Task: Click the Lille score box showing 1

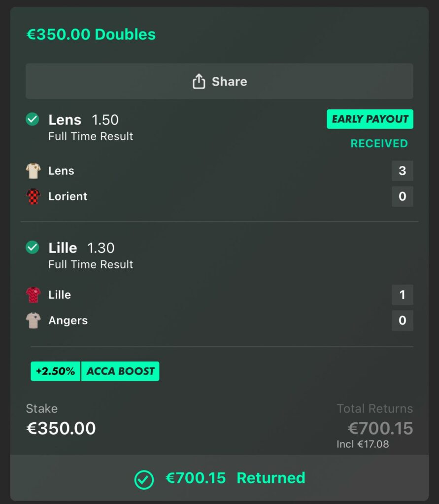Action: (402, 295)
